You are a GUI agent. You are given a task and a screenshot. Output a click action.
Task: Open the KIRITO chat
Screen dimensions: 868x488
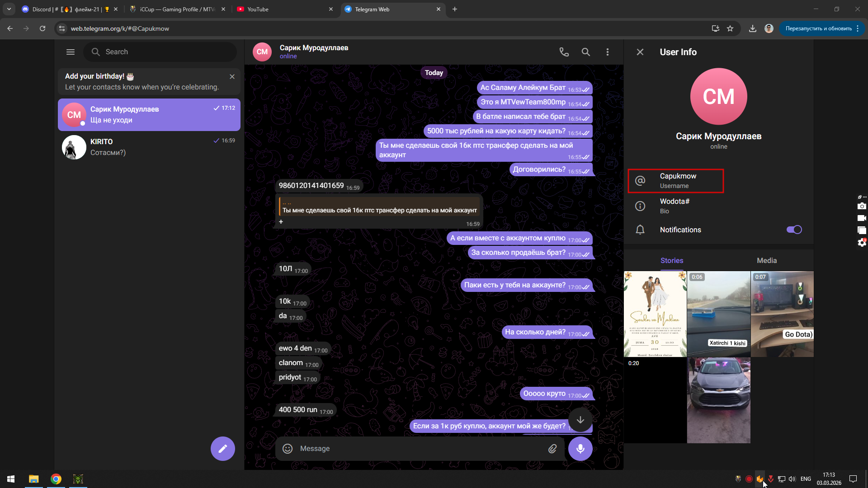[x=149, y=147]
